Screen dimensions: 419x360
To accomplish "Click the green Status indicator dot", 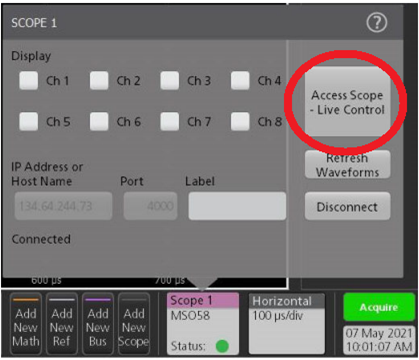I will 222,346.
